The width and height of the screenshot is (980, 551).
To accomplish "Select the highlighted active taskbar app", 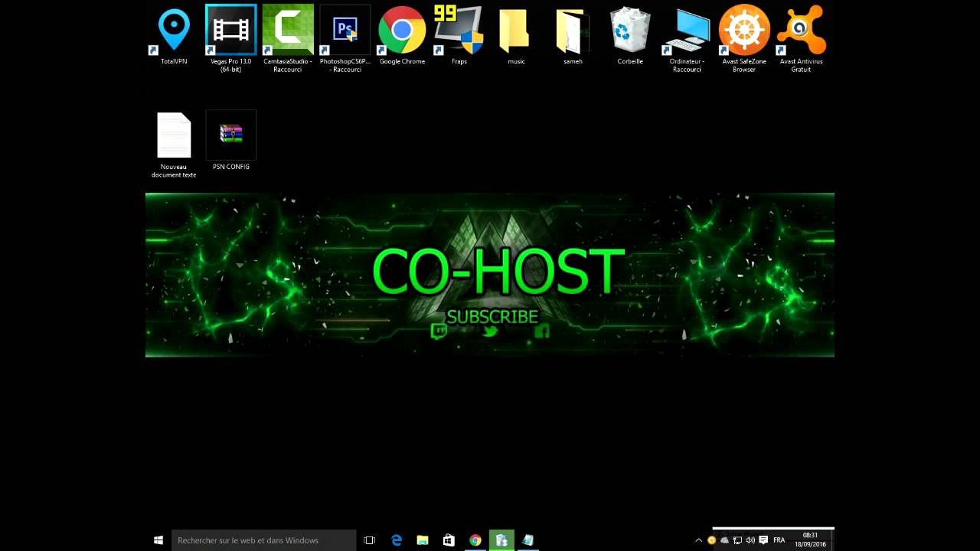I will [x=501, y=540].
